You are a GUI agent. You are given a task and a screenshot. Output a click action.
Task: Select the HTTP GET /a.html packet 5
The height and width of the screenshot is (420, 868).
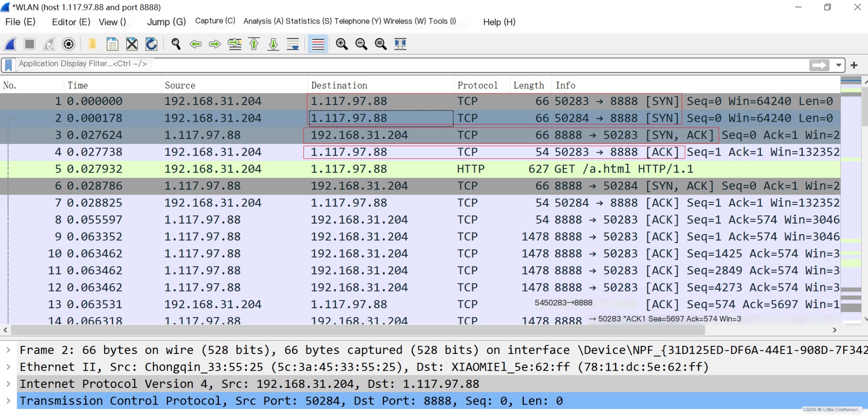pyautogui.click(x=420, y=169)
